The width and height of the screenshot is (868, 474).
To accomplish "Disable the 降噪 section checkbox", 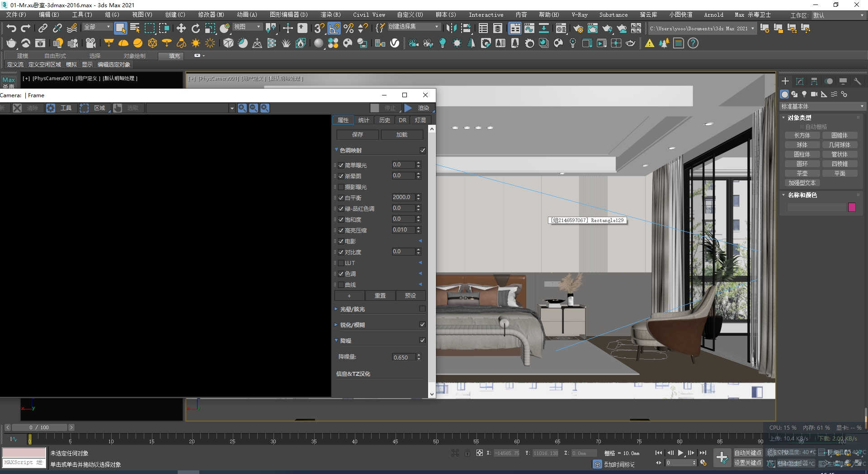I will (422, 340).
